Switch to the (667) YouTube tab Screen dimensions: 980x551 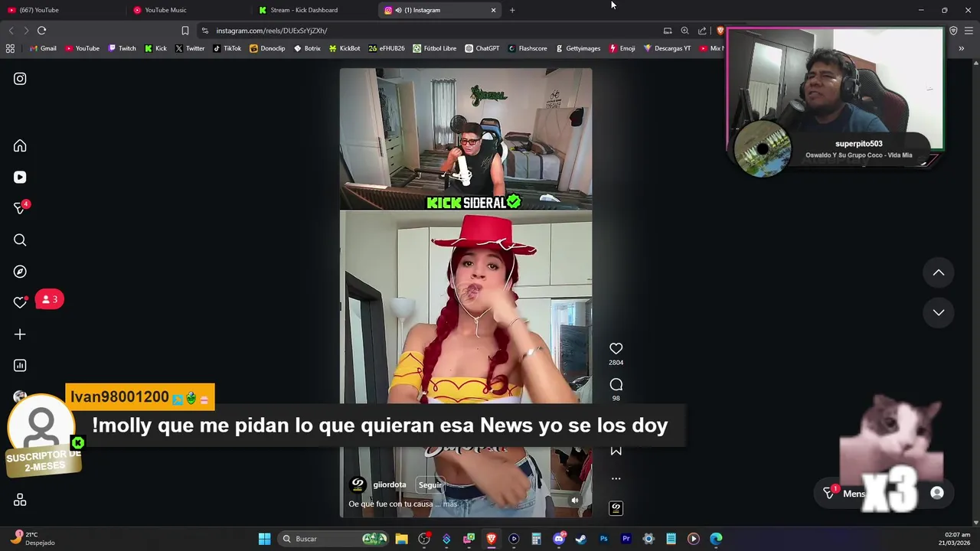coord(61,10)
